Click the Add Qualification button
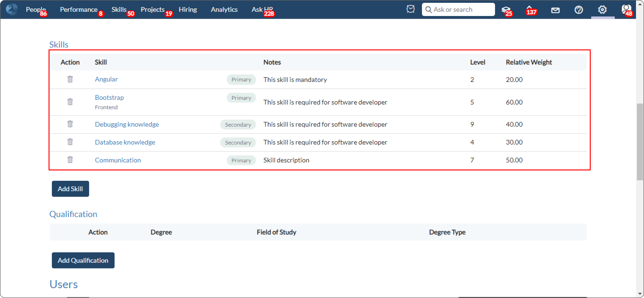This screenshot has height=298, width=644. pos(83,260)
